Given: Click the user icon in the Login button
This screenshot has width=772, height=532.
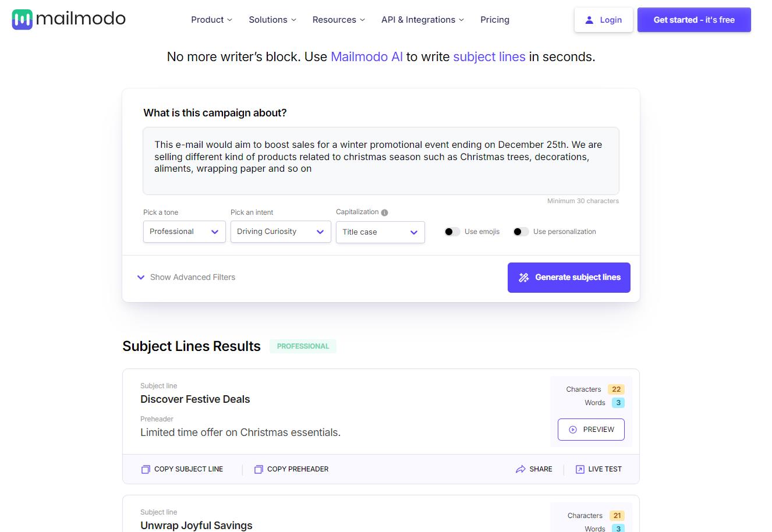Looking at the screenshot, I should (590, 19).
